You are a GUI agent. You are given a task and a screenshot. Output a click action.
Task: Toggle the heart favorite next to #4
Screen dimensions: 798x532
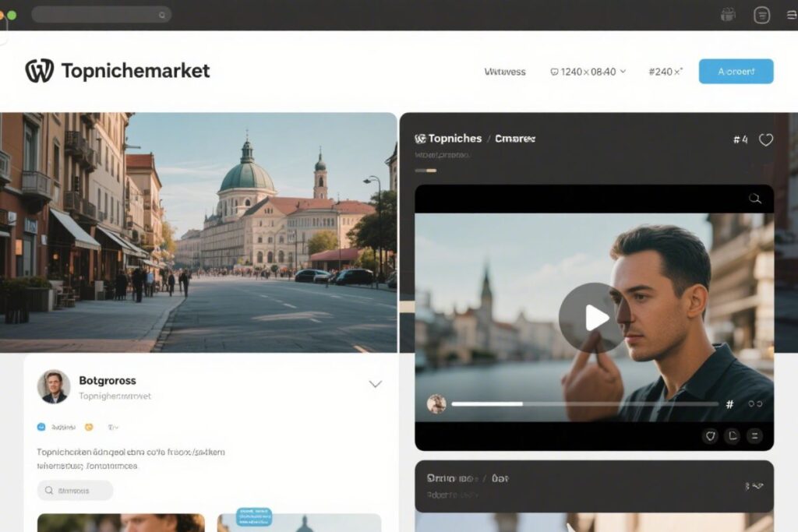[x=765, y=139]
